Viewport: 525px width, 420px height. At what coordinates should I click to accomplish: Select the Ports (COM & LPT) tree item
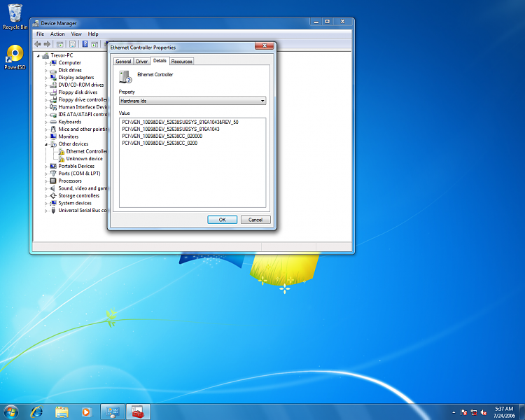79,174
